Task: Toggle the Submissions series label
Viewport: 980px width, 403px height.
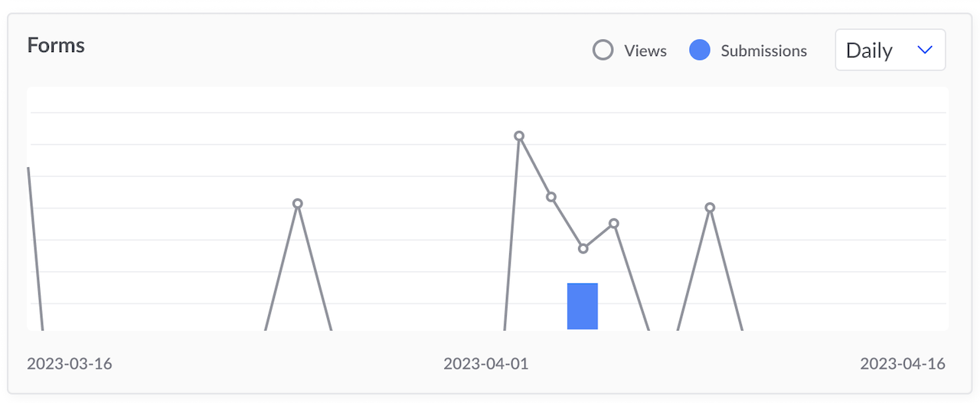Action: pyautogui.click(x=763, y=51)
